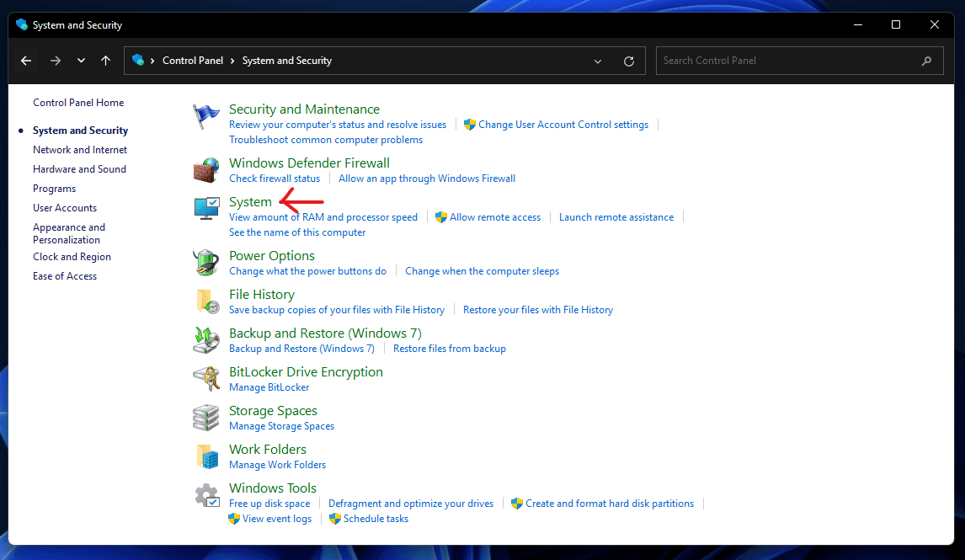
Task: Expand the chevron before Control Panel in breadcrumb
Action: 152,61
